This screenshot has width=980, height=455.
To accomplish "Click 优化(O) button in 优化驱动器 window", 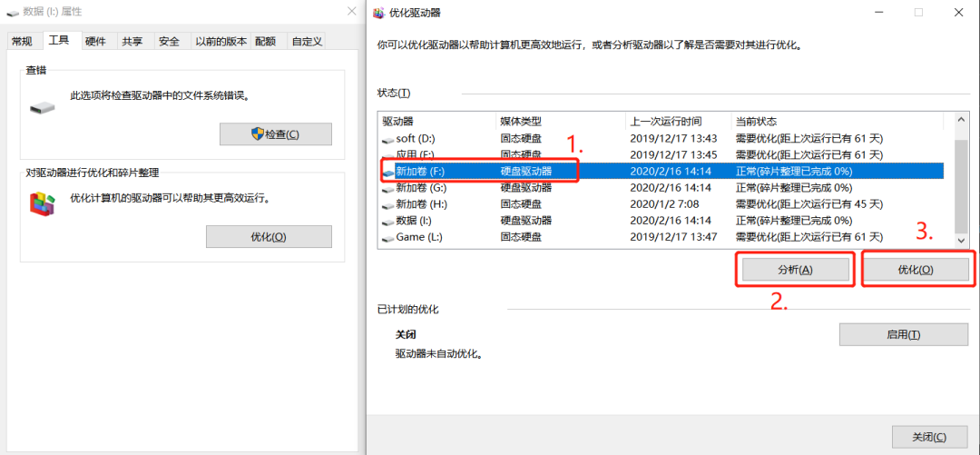I will click(x=916, y=270).
